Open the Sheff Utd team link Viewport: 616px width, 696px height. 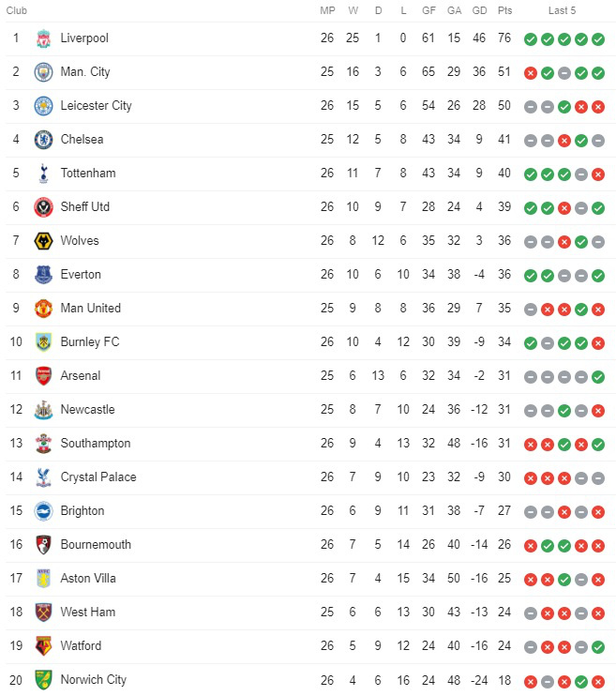[84, 207]
